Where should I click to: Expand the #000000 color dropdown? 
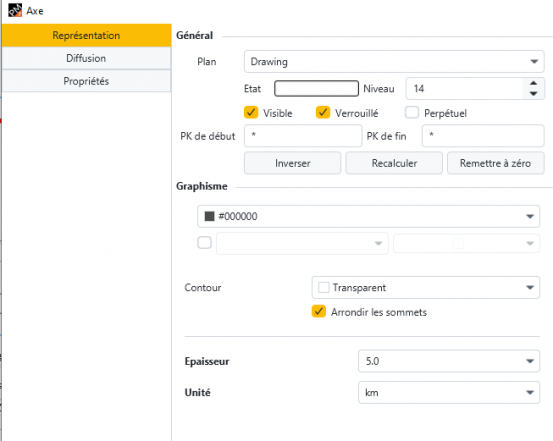click(369, 216)
